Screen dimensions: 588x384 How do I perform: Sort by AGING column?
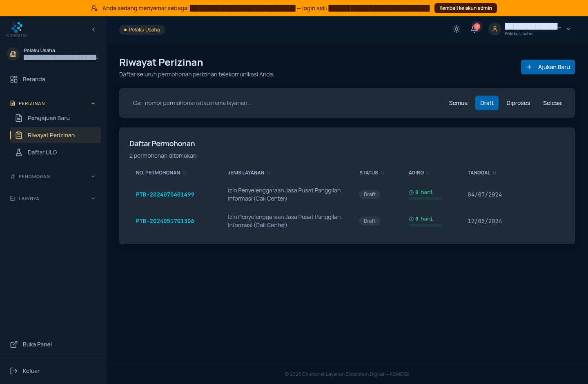pos(419,173)
